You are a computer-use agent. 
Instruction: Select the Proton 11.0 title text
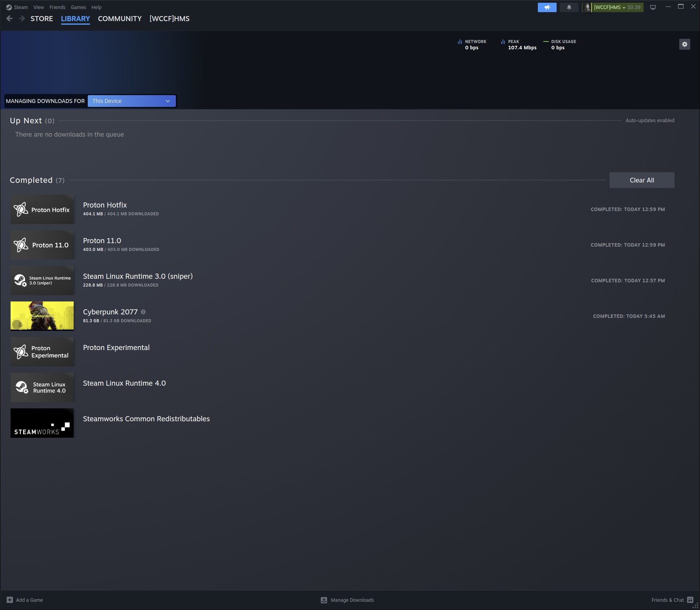click(102, 240)
